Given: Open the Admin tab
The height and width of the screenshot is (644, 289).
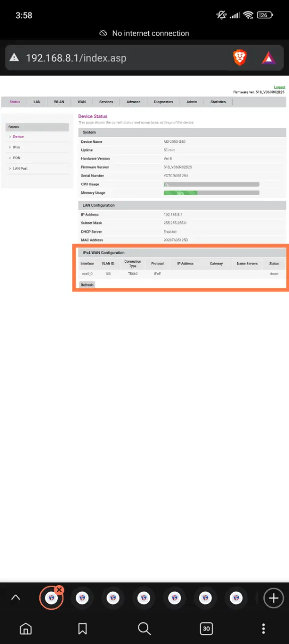Looking at the screenshot, I should click(192, 102).
